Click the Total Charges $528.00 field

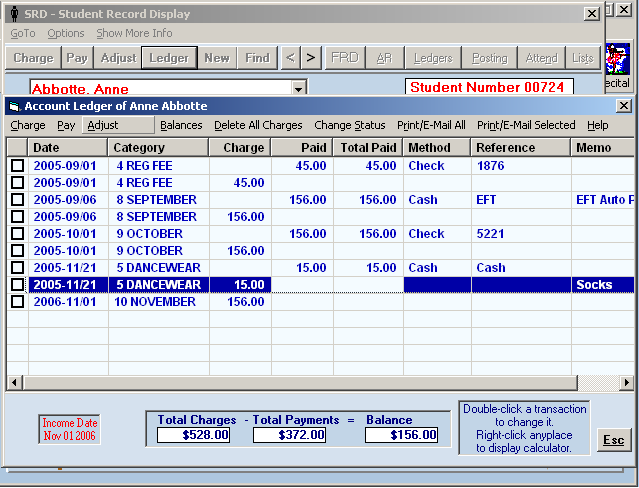(193, 435)
